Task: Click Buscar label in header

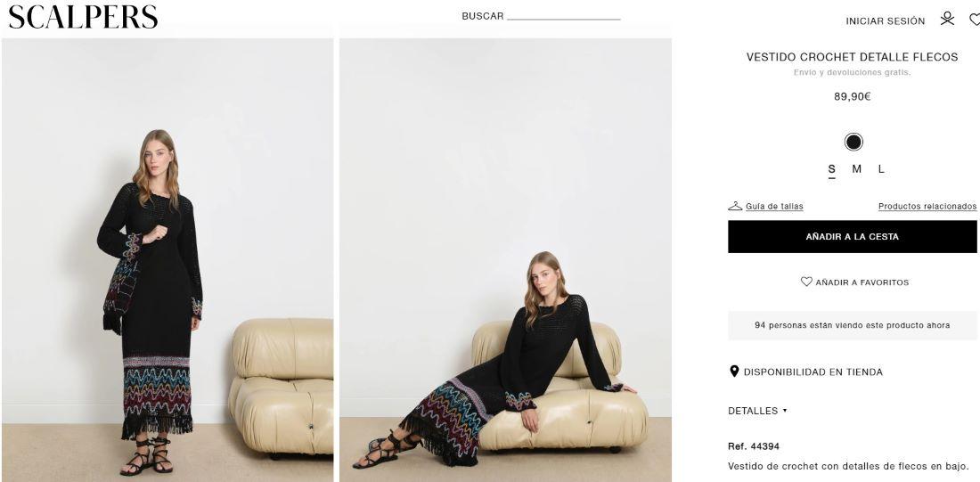Action: pyautogui.click(x=483, y=16)
